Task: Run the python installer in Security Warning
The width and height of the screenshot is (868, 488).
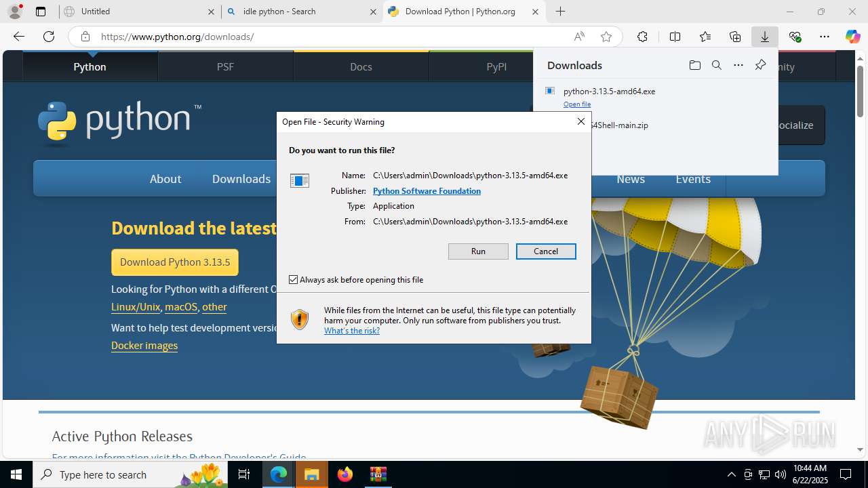Action: click(x=478, y=251)
